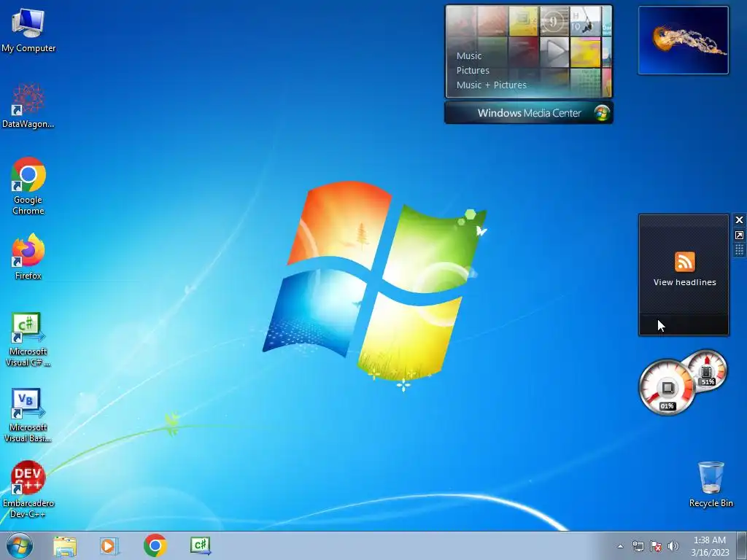Select the Embarcadero Dev-C++ desktop shortcut
The width and height of the screenshot is (747, 560).
tap(28, 489)
